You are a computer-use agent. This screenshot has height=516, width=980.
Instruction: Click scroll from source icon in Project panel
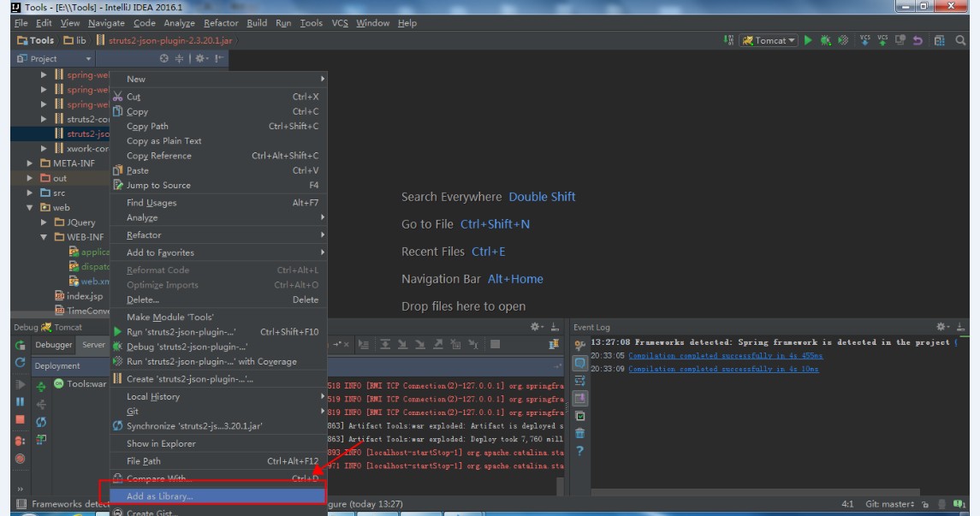(x=163, y=58)
